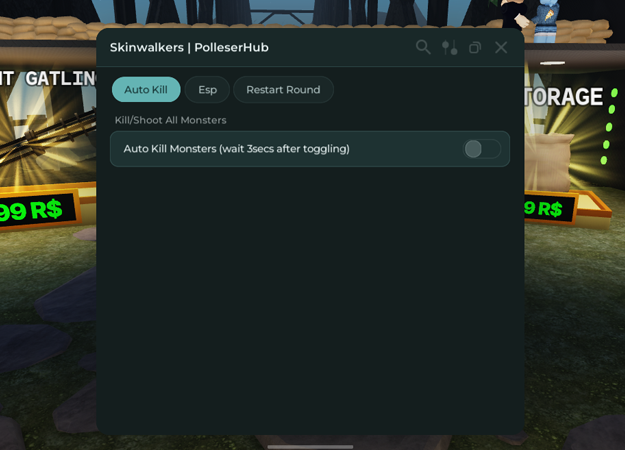Open the Restart Round tab

click(x=283, y=90)
